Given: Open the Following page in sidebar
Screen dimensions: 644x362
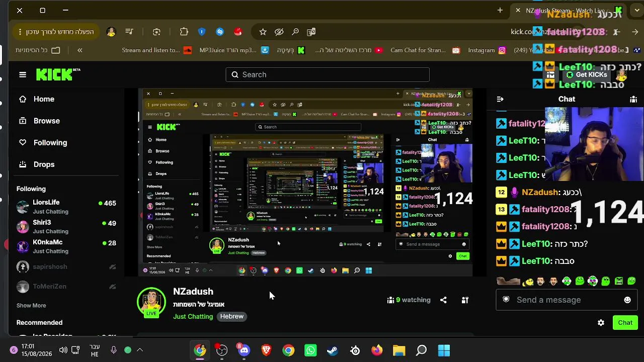Looking at the screenshot, I should click(x=43, y=143).
